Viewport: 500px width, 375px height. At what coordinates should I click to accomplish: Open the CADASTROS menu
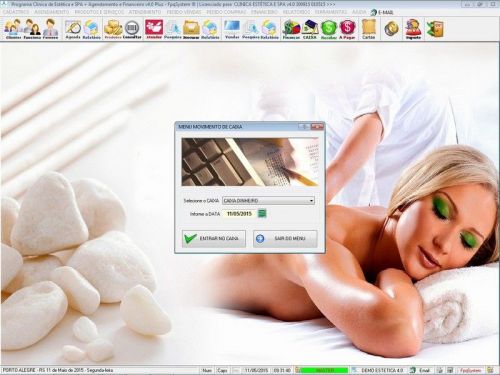point(16,12)
